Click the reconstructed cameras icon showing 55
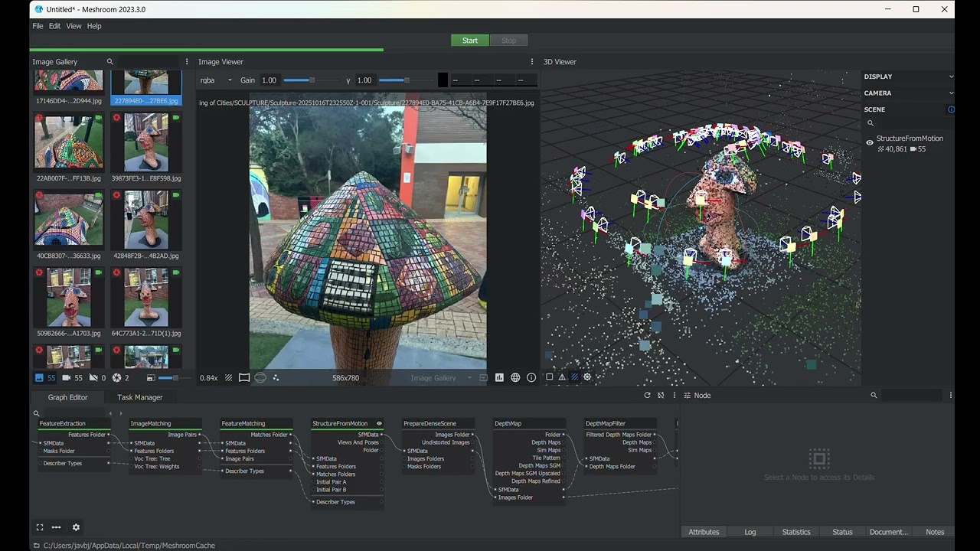Viewport: 980px width, 551px height. click(66, 378)
